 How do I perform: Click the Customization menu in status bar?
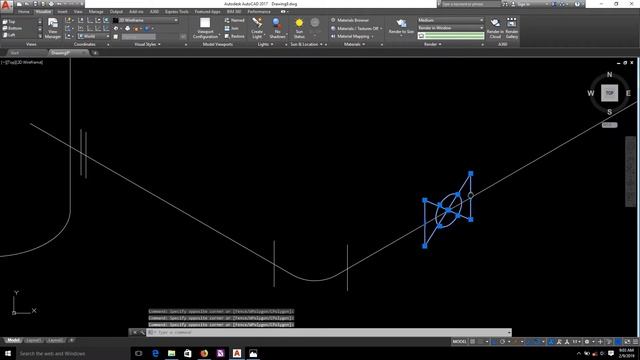coord(635,342)
